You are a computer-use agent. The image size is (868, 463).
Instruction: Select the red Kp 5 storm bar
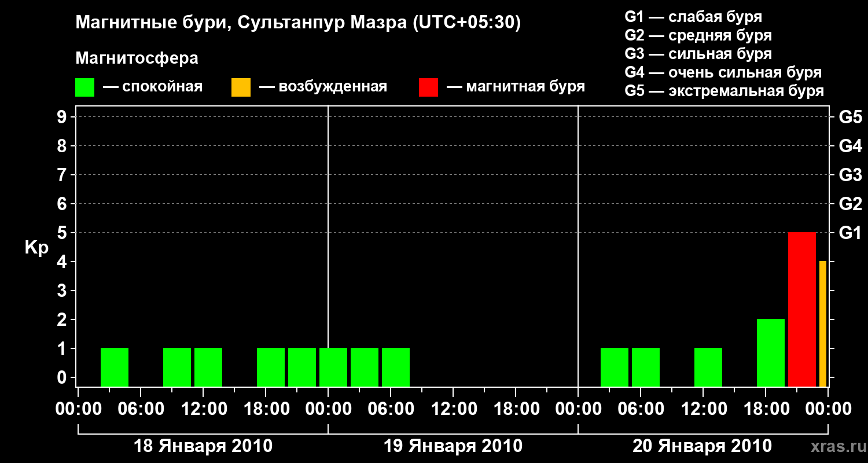802,310
